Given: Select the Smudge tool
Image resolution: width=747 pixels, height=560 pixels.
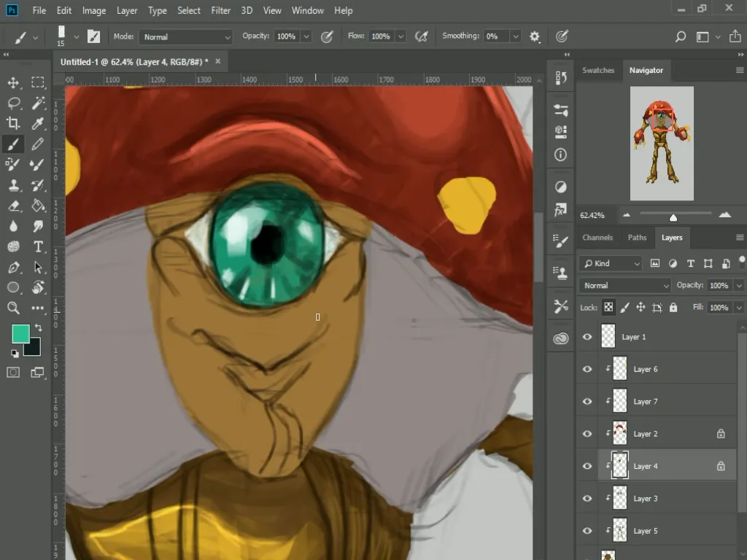Looking at the screenshot, I should [38, 226].
